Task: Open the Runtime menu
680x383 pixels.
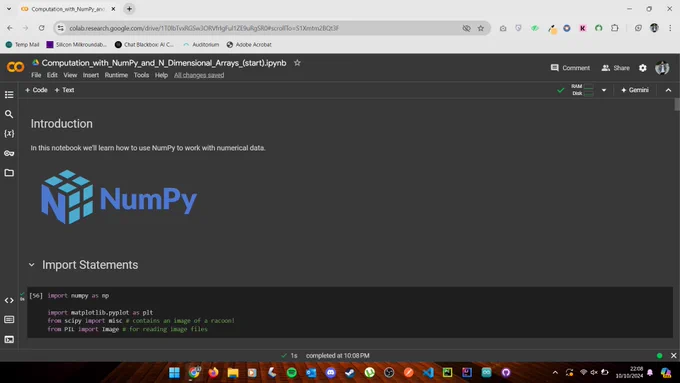Action: 116,75
